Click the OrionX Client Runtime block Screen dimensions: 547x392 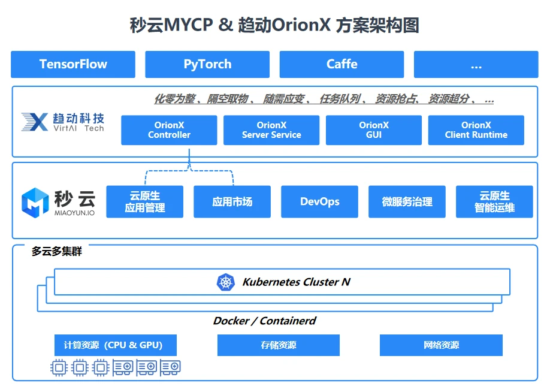(476, 130)
